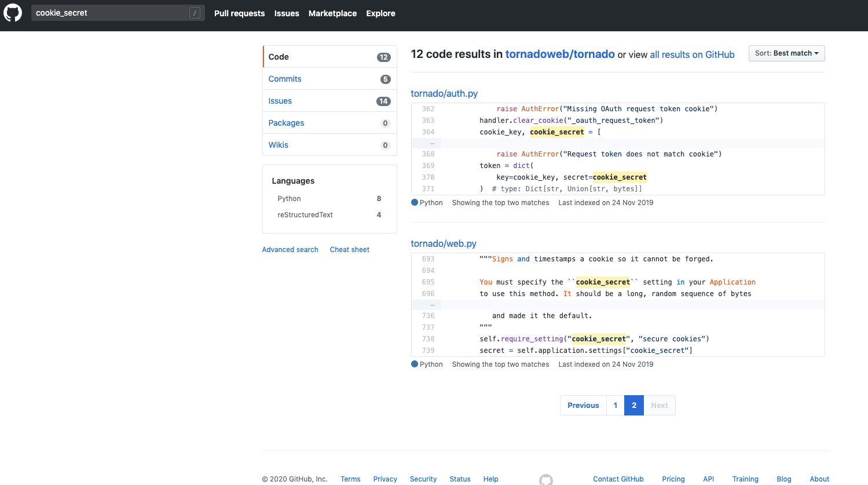The image size is (868, 485).
Task: Open the tornado/auth.py file result
Action: click(x=444, y=93)
